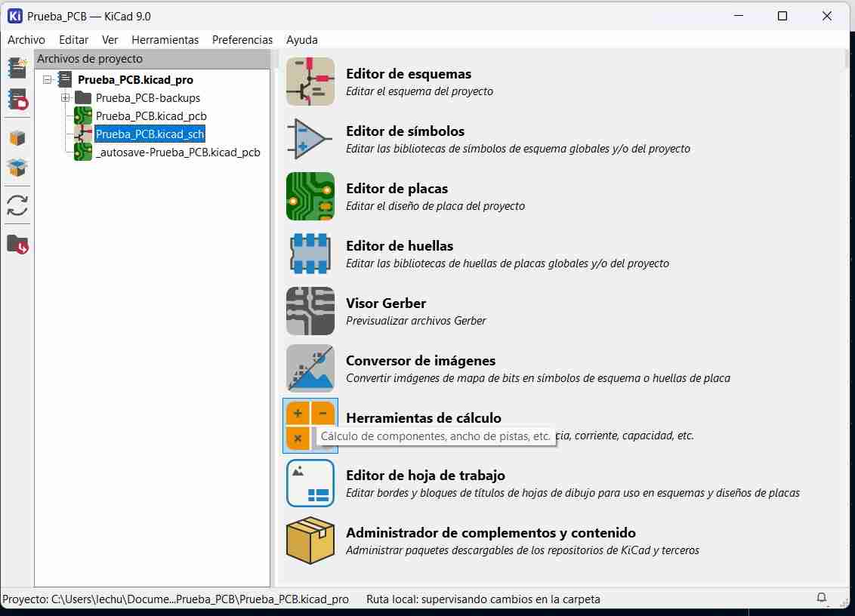Click the Editor de huellas title text

click(x=400, y=246)
